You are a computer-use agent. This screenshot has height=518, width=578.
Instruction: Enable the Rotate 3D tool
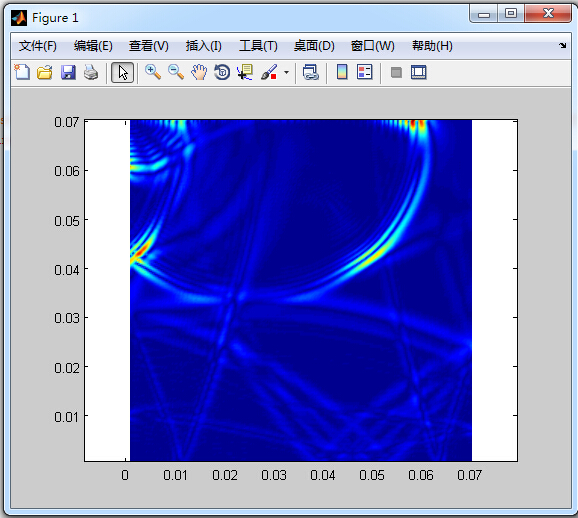[x=222, y=72]
